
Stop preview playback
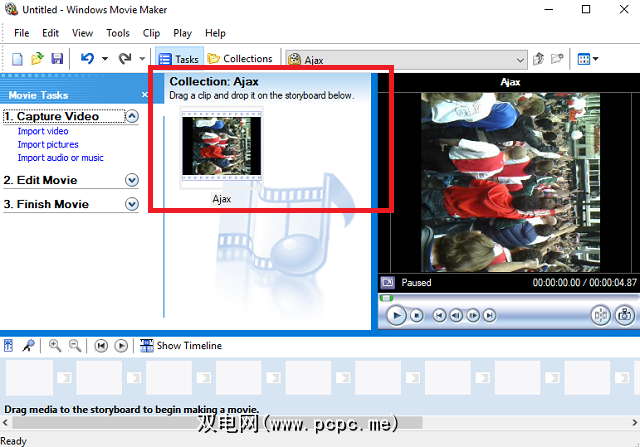416,316
